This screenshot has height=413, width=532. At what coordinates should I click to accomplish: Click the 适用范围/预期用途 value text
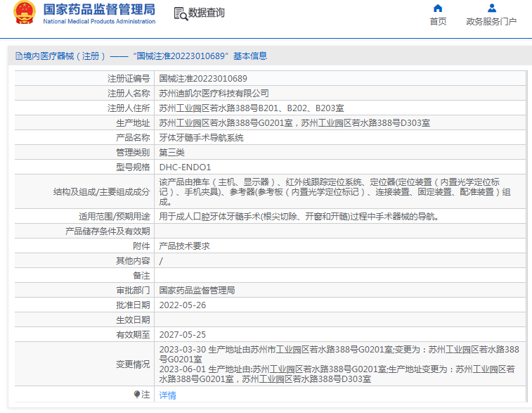tap(299, 216)
